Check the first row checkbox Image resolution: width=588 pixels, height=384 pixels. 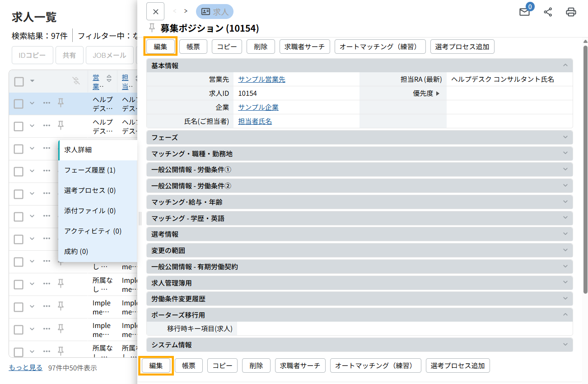point(19,104)
